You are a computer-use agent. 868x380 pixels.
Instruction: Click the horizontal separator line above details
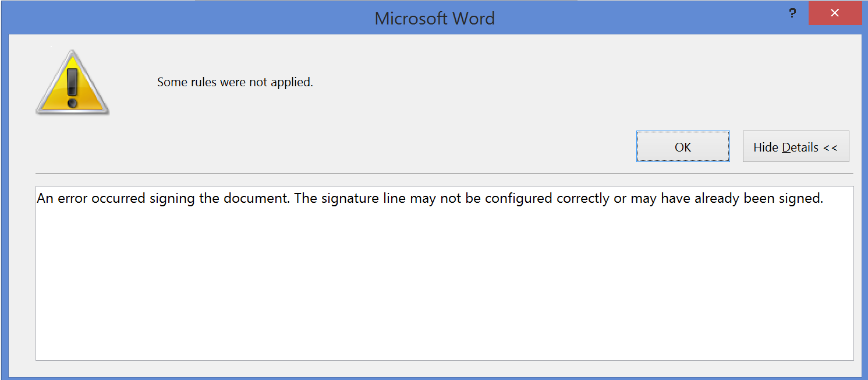pos(444,174)
